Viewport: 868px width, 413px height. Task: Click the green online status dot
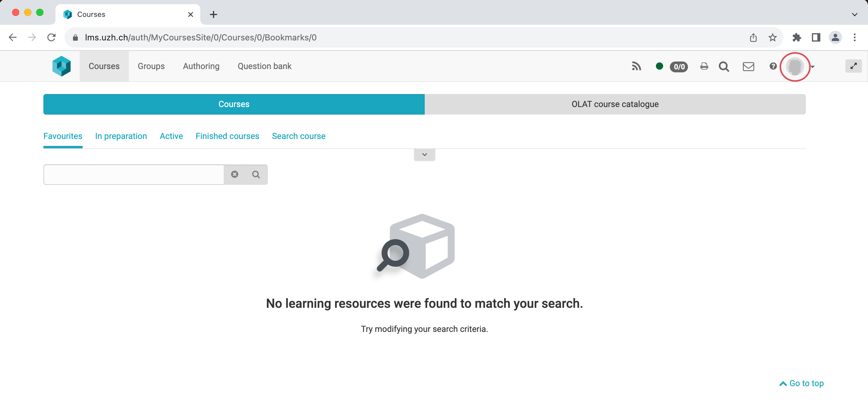pos(659,66)
